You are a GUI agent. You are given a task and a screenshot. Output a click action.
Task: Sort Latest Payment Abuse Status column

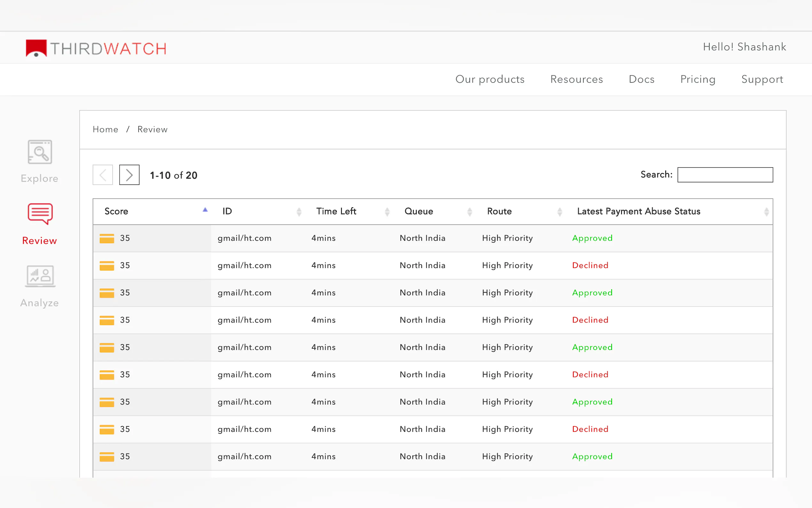(766, 212)
